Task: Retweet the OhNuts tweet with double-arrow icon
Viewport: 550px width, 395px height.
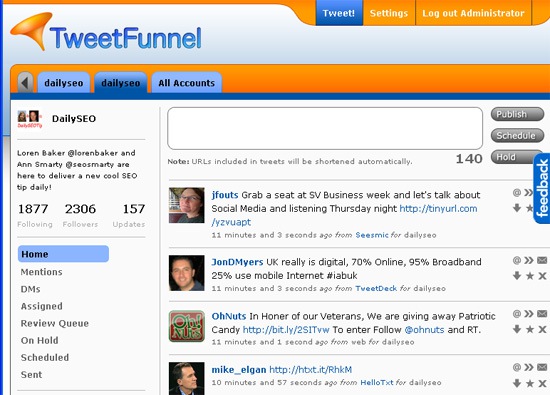Action: [x=529, y=314]
